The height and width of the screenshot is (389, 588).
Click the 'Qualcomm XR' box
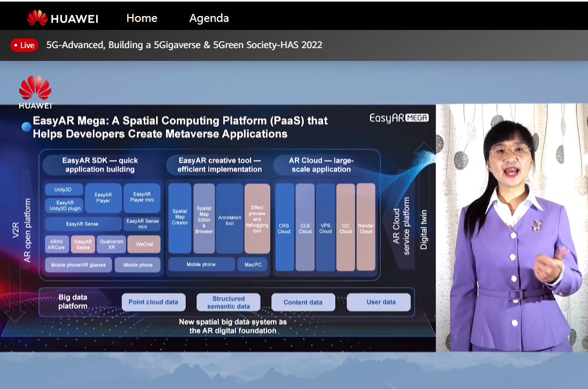click(x=111, y=244)
